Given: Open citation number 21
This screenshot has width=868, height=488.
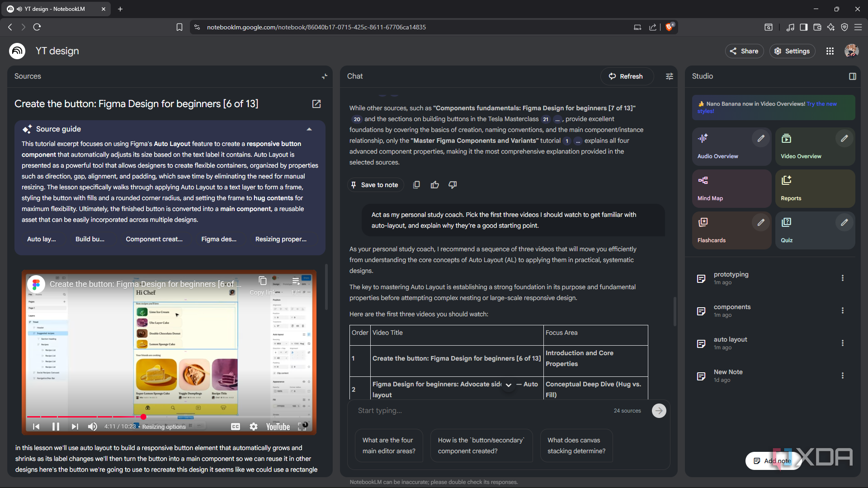Looking at the screenshot, I should [x=546, y=119].
